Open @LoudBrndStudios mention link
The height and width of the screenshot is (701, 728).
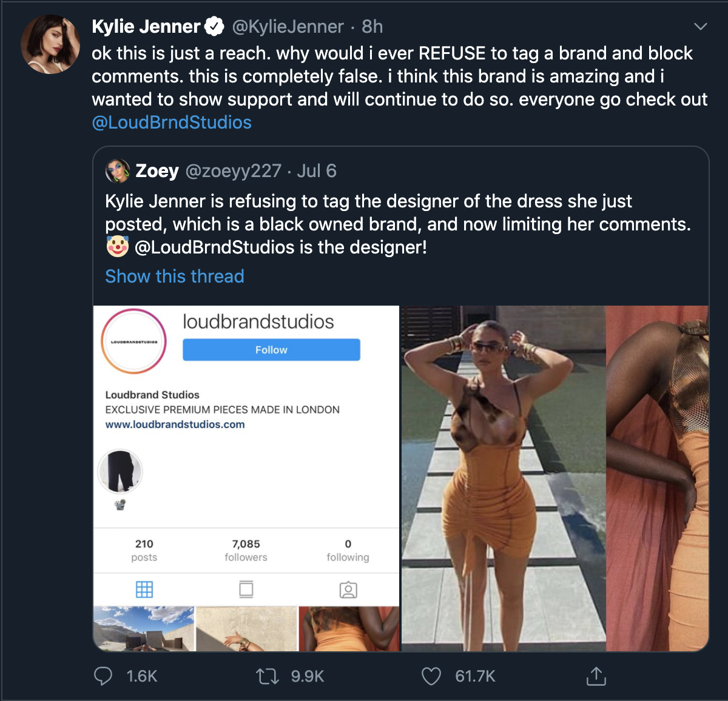[x=172, y=122]
